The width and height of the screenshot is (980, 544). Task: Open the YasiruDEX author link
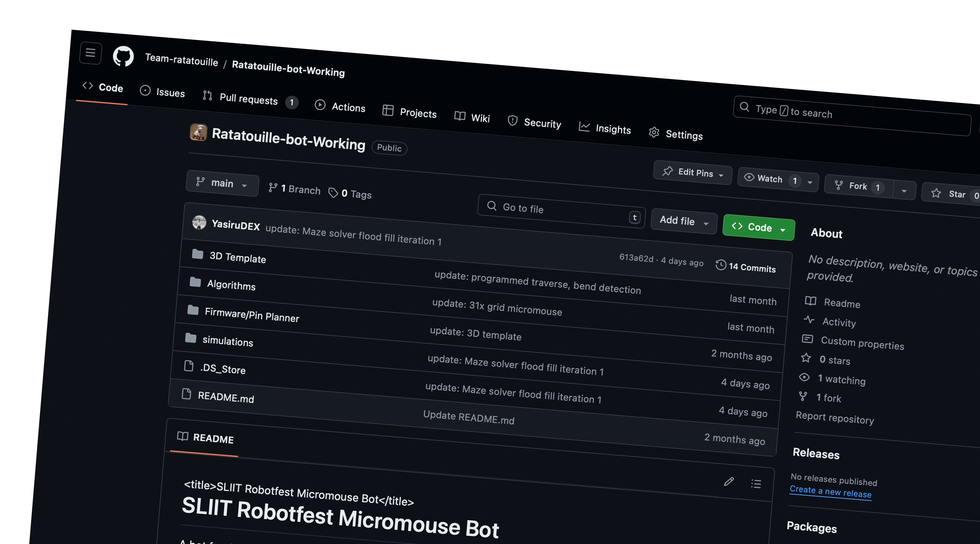tap(236, 225)
